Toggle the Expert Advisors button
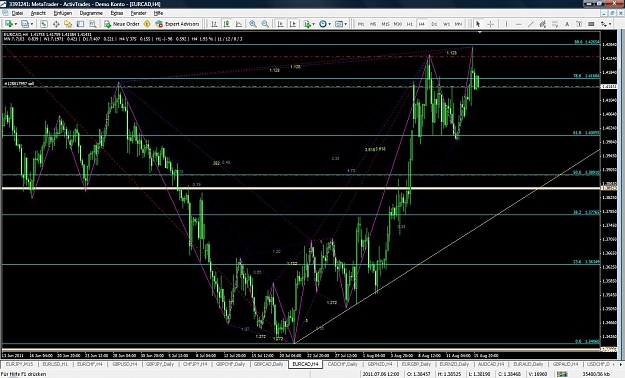 tap(177, 24)
